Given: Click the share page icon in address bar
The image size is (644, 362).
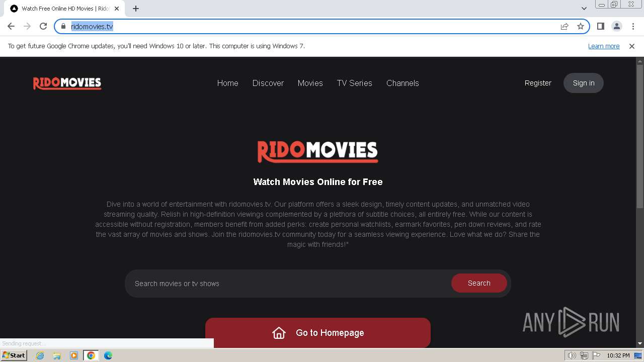Looking at the screenshot, I should [565, 26].
